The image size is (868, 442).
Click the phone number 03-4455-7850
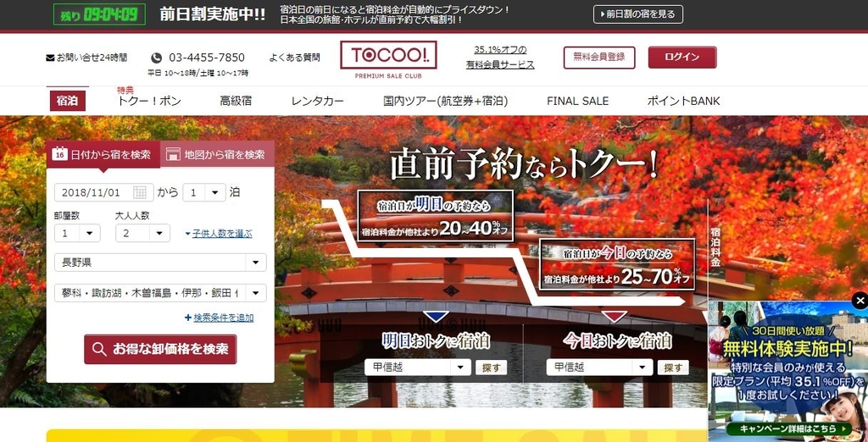click(x=207, y=58)
